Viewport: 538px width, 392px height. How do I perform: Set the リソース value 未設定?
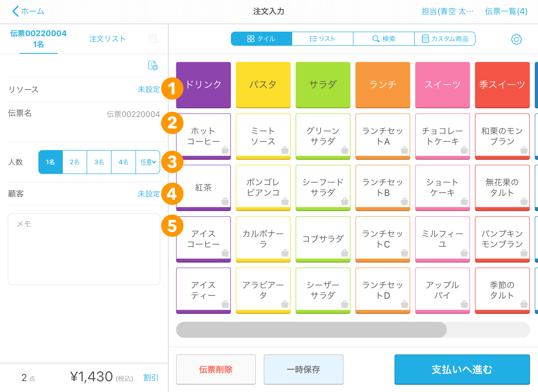[149, 89]
